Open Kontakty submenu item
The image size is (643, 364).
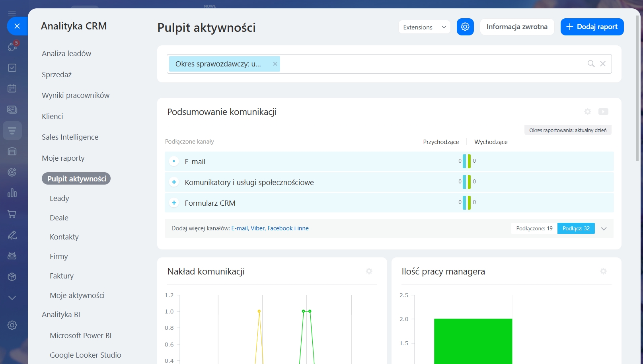click(x=64, y=237)
